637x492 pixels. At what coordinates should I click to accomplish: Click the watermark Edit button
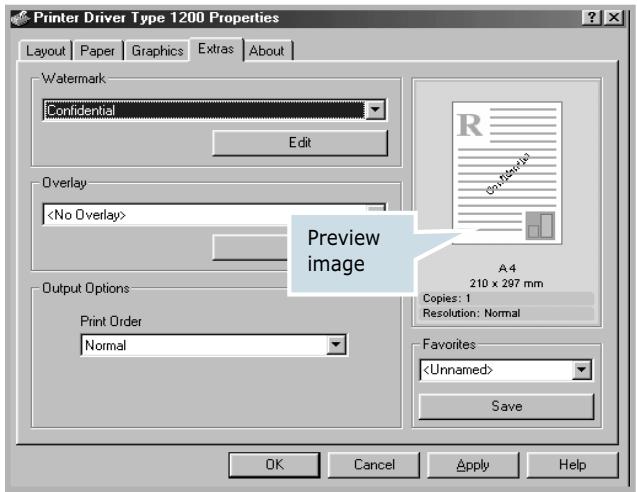click(300, 143)
